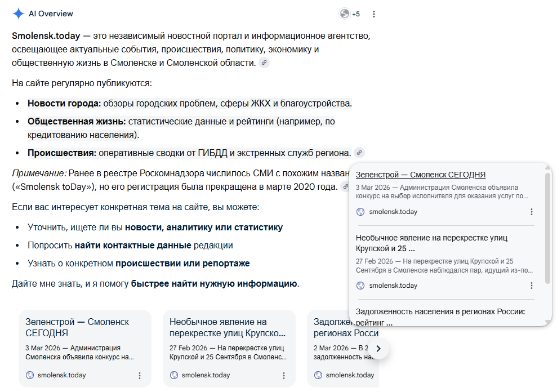Open the AI Overview three-dot menu

pyautogui.click(x=374, y=14)
